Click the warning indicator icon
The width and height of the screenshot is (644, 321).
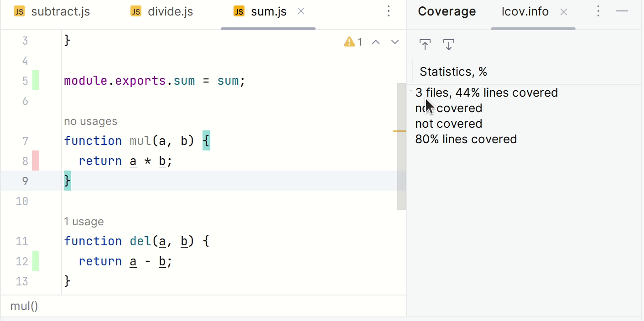pos(349,42)
